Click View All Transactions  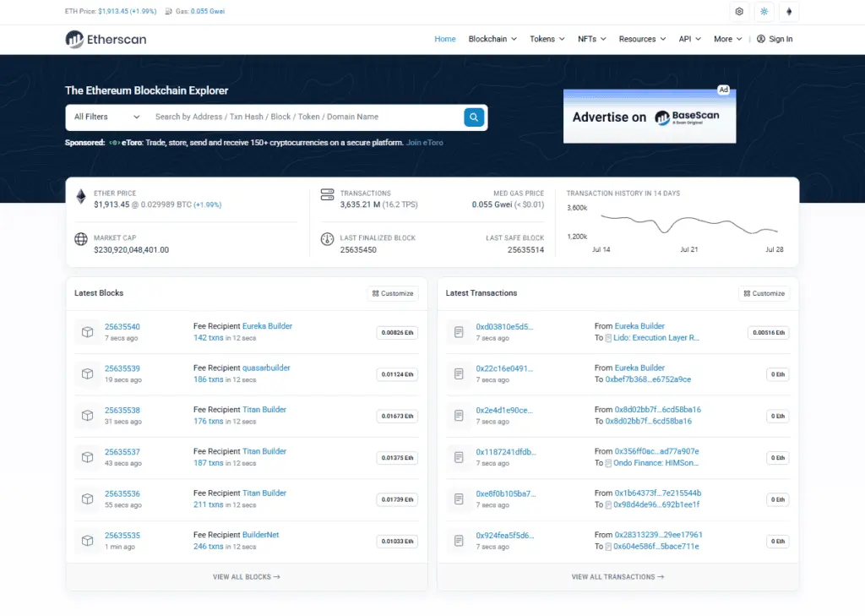pos(617,577)
